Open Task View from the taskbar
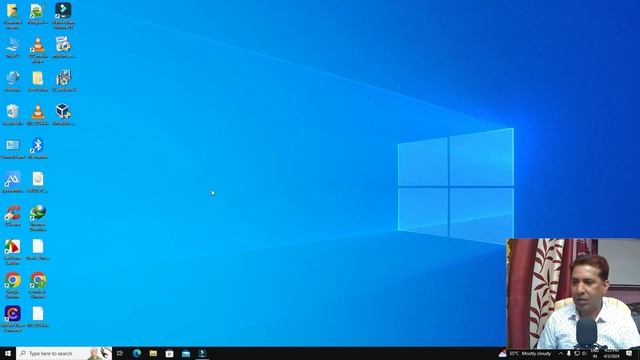 [x=120, y=353]
